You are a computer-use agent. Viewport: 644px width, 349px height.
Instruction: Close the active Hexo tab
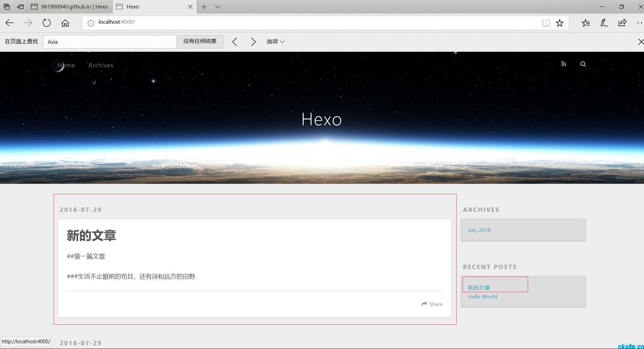[x=190, y=6]
